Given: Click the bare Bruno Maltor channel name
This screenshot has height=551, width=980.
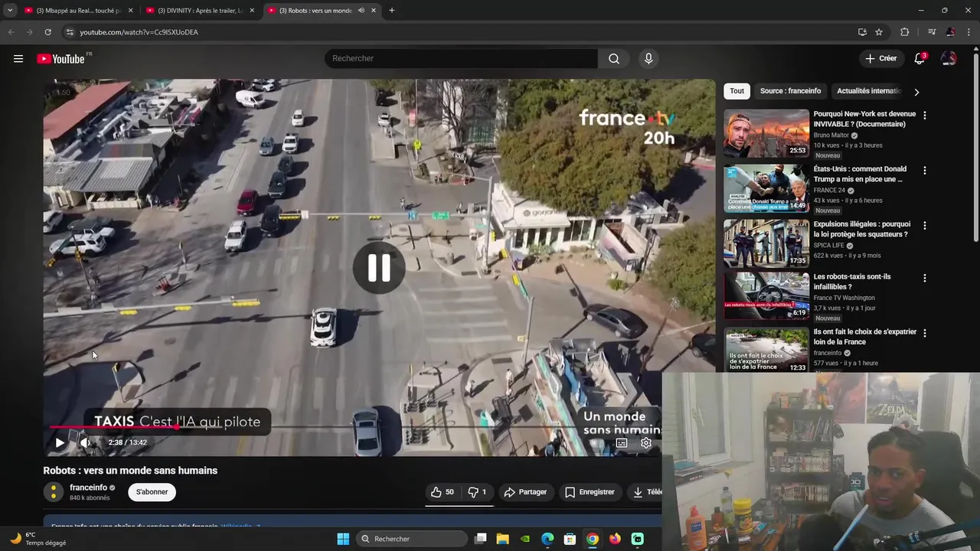Looking at the screenshot, I should click(x=831, y=135).
